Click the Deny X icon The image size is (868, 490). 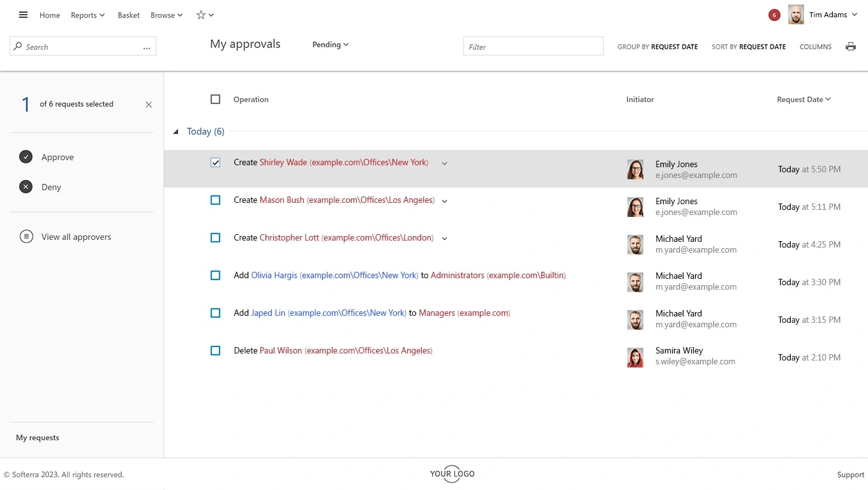26,187
